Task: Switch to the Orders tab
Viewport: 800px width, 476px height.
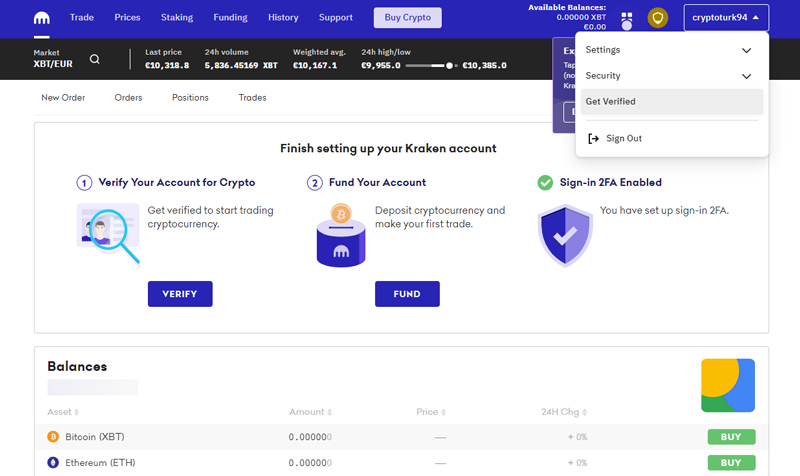Action: [128, 97]
